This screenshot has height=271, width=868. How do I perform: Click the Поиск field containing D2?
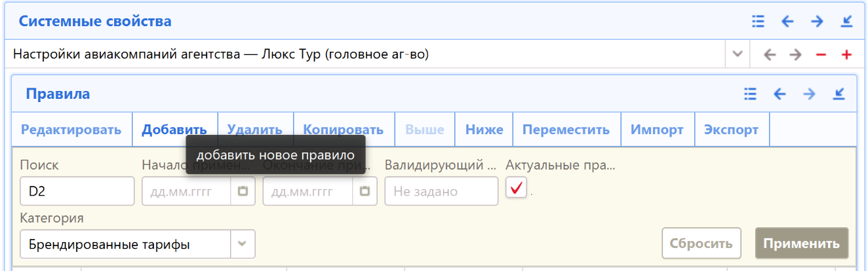click(77, 191)
